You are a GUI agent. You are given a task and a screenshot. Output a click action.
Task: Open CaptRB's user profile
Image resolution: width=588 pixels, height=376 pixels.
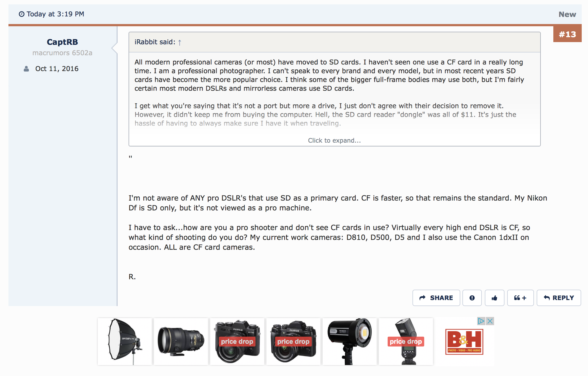click(62, 42)
